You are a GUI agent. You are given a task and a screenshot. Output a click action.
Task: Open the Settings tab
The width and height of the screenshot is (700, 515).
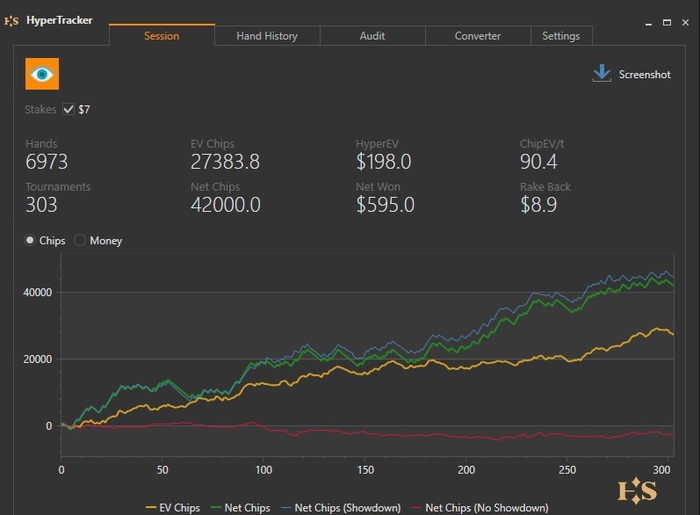[x=561, y=36]
